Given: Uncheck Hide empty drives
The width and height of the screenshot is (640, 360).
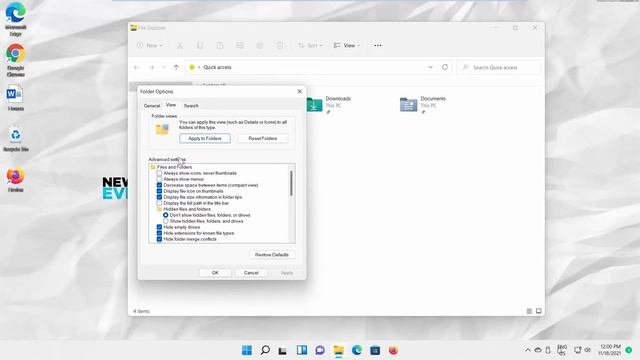Looking at the screenshot, I should pyautogui.click(x=159, y=227).
